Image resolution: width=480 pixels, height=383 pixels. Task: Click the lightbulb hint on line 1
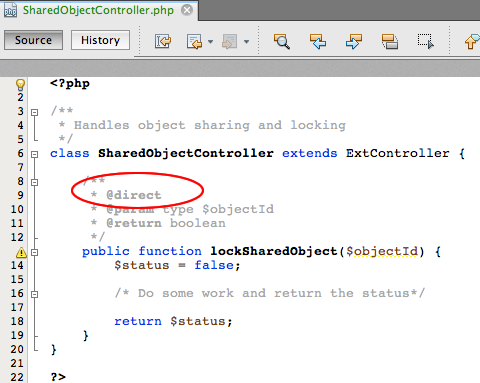tap(20, 84)
